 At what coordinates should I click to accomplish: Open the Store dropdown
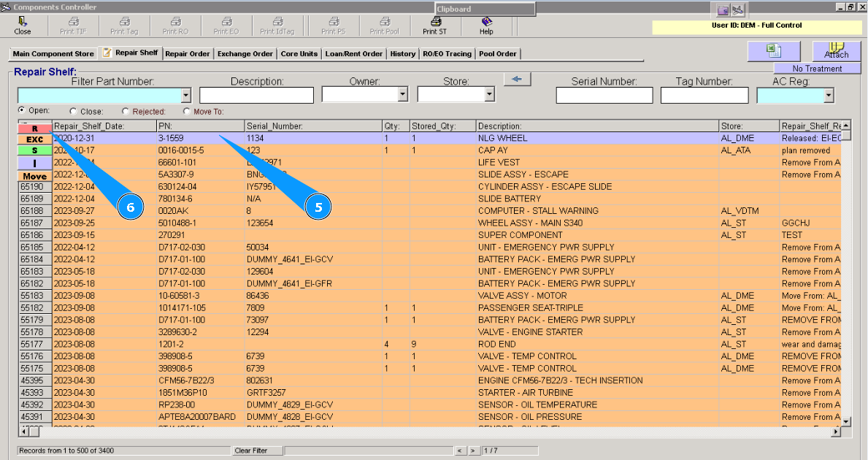point(489,95)
